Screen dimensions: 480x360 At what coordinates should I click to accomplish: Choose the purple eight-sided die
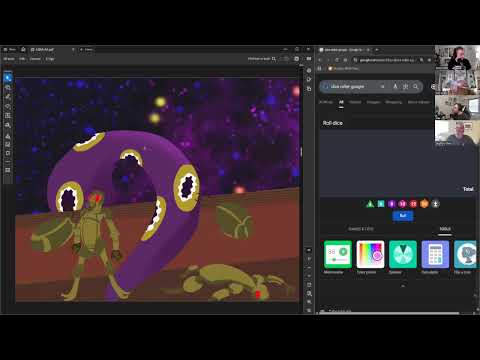point(392,204)
